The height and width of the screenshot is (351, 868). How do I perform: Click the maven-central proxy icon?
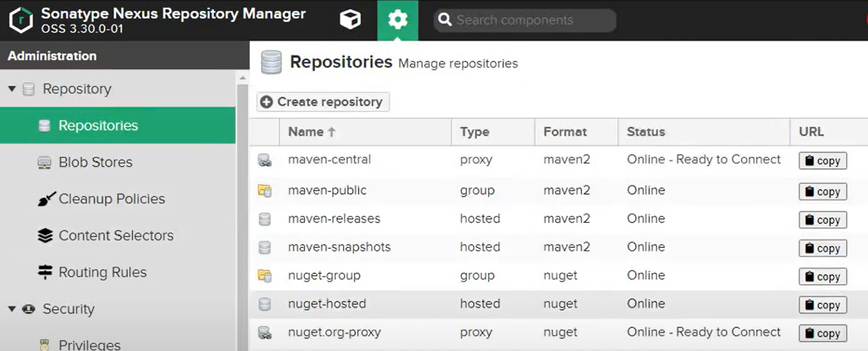(265, 160)
